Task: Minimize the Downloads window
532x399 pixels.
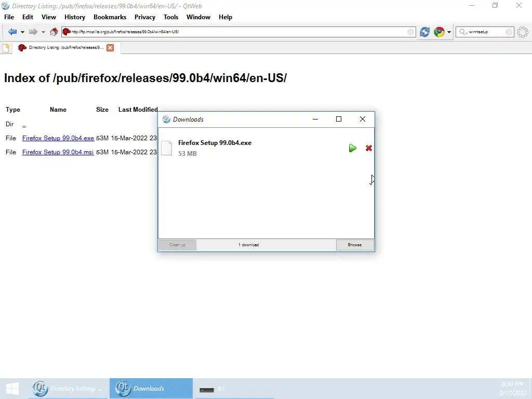Action: coord(315,119)
